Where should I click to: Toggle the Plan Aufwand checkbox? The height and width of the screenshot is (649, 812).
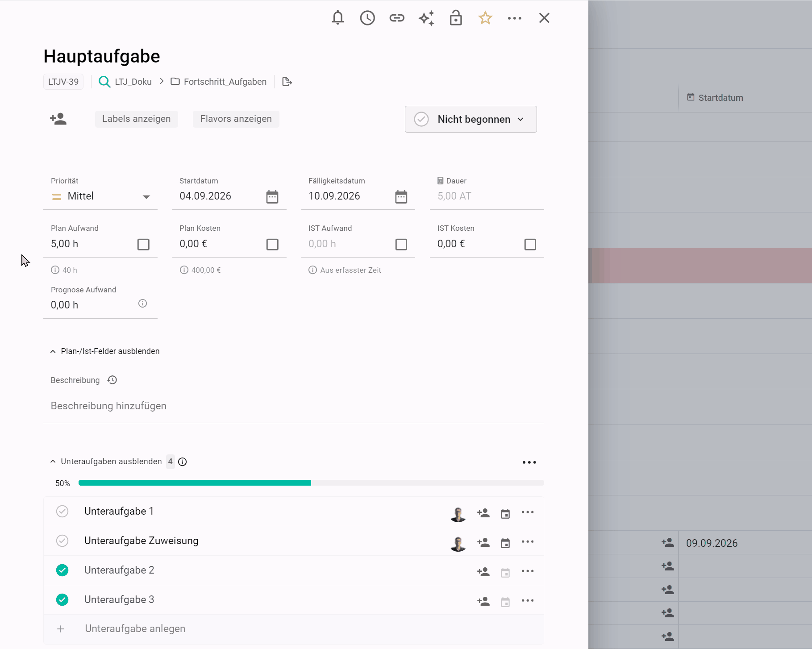click(143, 245)
